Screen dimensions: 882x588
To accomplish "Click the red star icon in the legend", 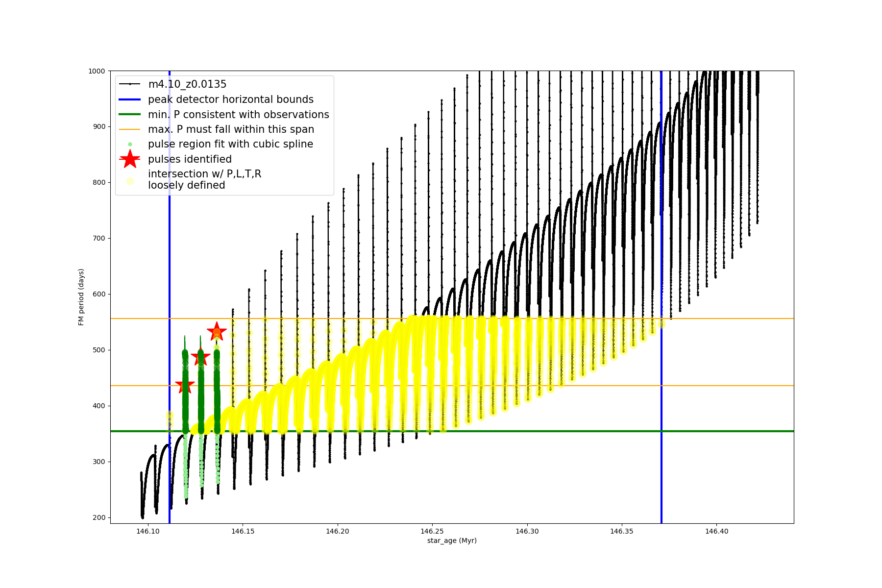I will click(x=130, y=159).
